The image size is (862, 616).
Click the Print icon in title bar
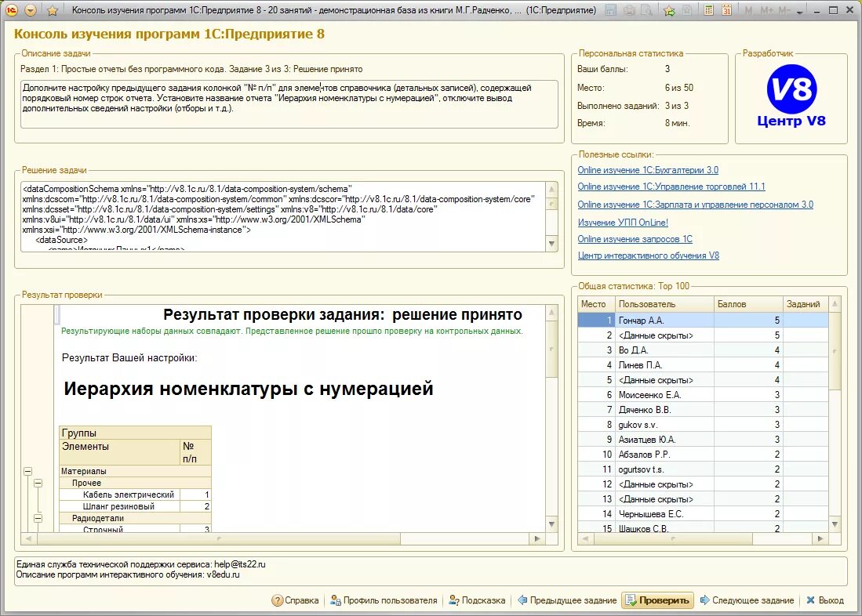point(630,10)
